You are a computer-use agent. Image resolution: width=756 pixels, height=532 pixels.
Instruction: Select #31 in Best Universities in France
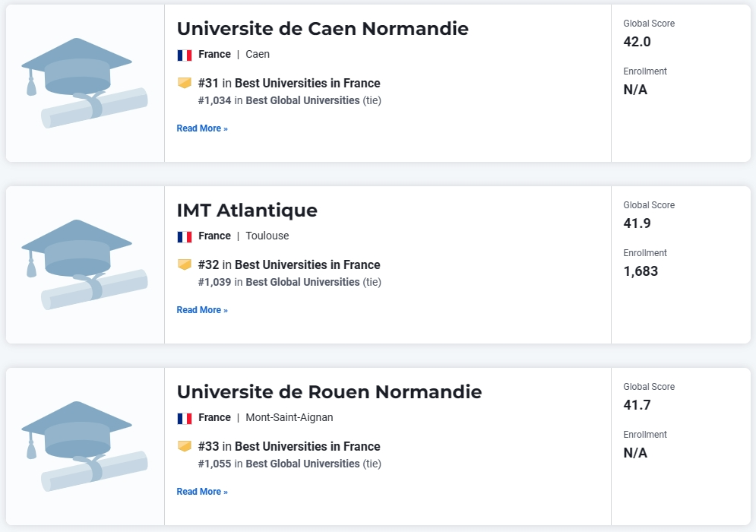click(289, 83)
